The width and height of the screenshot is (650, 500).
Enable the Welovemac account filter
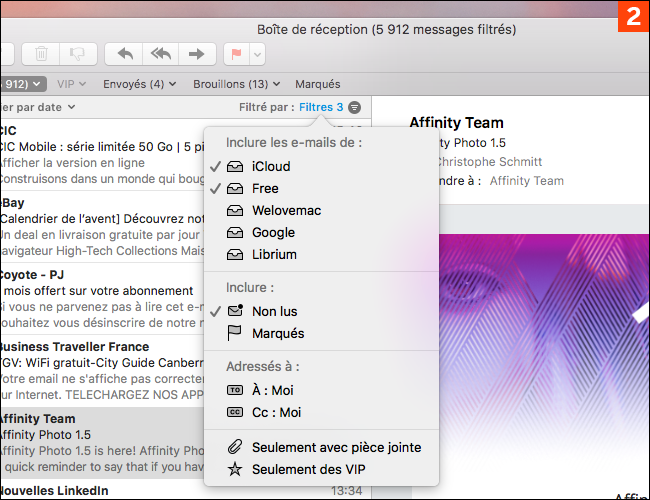pyautogui.click(x=321, y=211)
